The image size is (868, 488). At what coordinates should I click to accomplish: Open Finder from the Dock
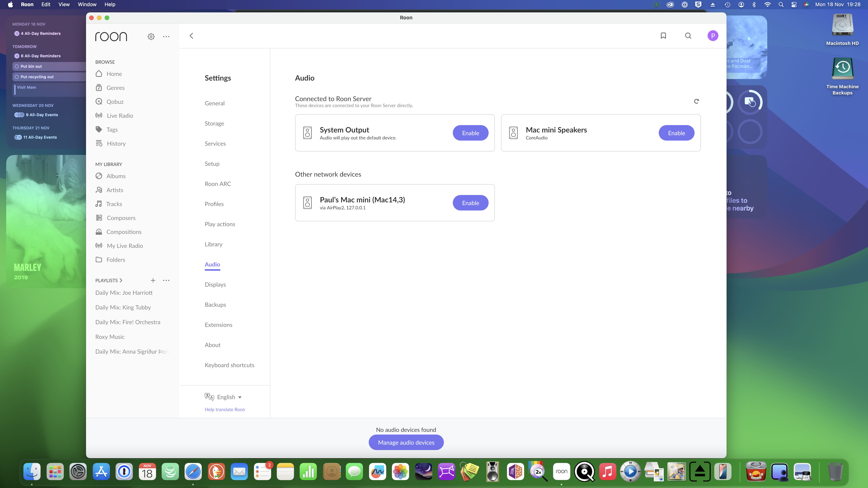32,472
